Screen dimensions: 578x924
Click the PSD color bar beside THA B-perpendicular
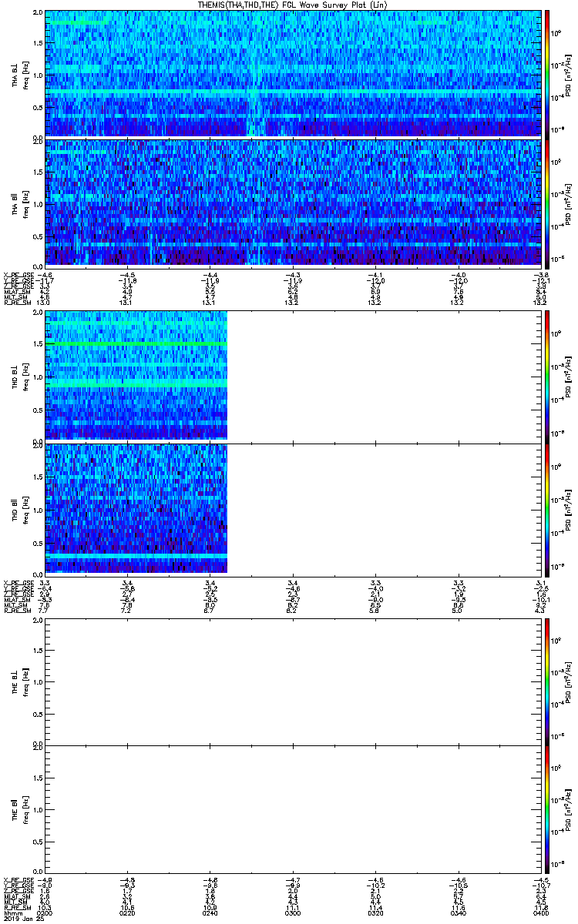(x=547, y=75)
